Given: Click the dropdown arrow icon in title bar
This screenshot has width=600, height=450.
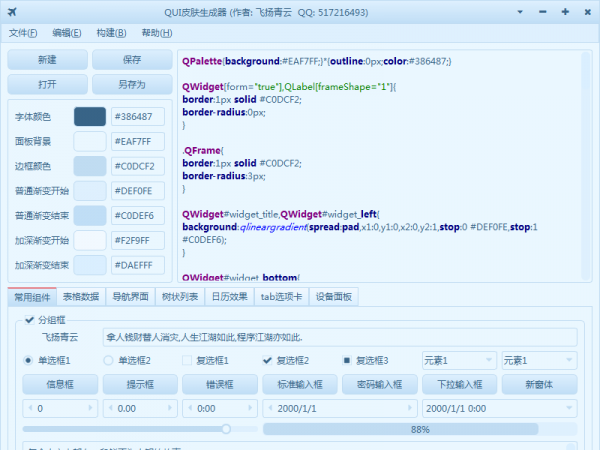Looking at the screenshot, I should 519,11.
